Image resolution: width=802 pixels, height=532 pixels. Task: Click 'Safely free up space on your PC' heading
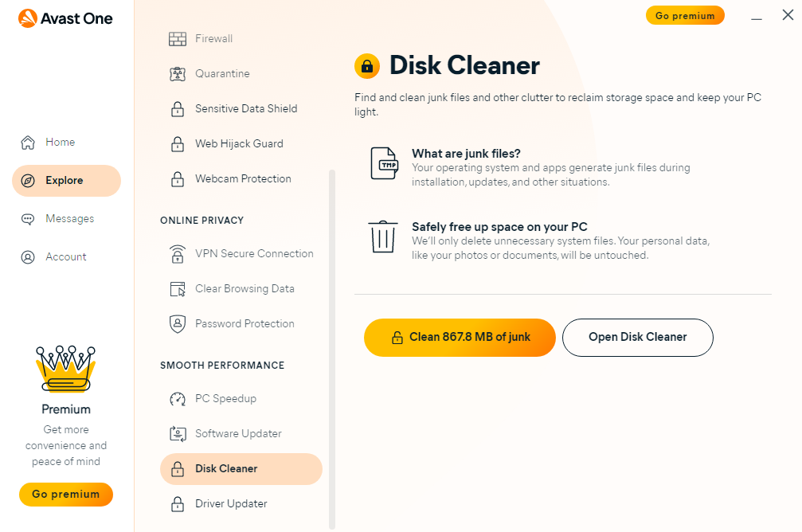499,227
